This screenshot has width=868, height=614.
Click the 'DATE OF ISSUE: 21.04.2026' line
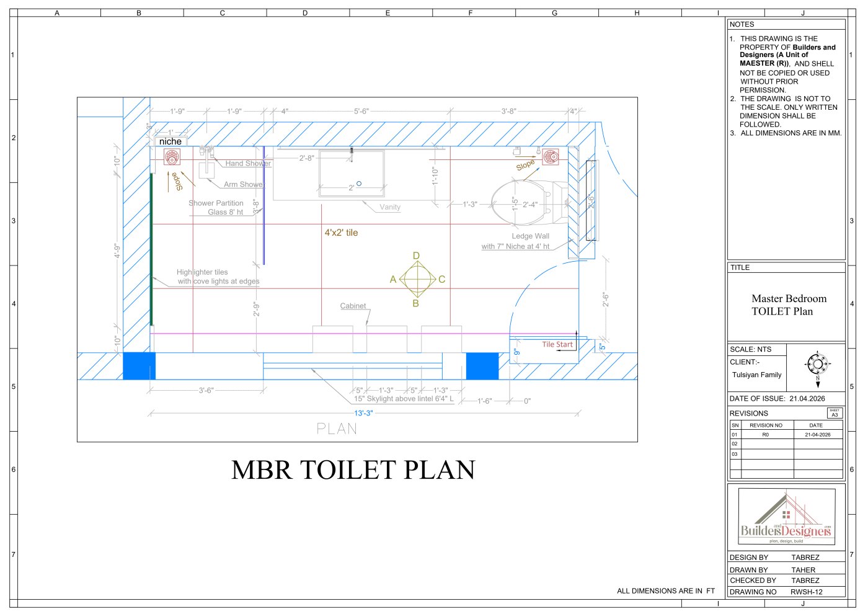(777, 399)
